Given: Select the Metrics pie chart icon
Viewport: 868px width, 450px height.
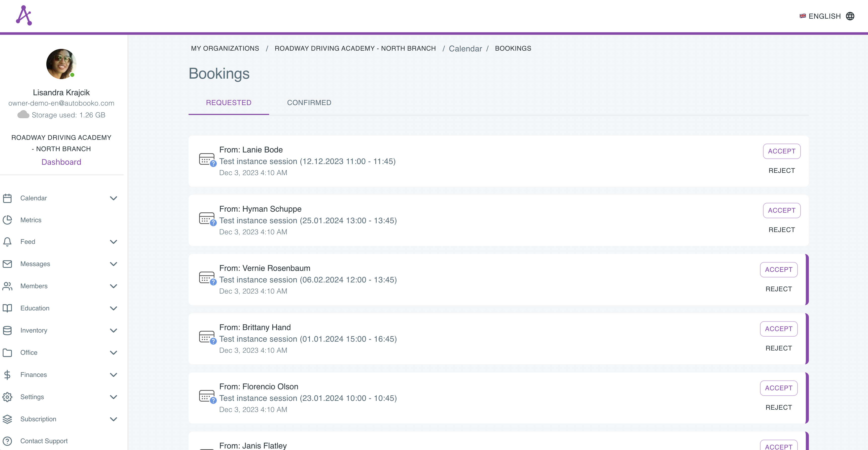Looking at the screenshot, I should [x=7, y=220].
